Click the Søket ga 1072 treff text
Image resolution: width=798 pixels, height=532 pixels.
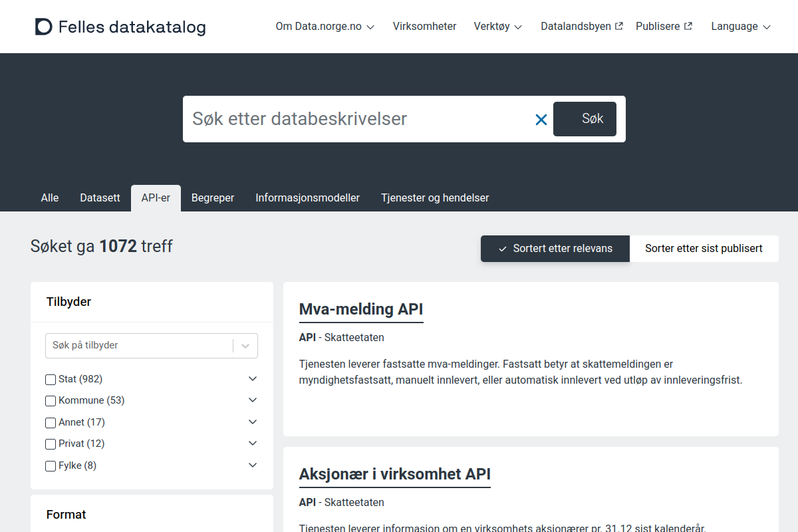102,247
